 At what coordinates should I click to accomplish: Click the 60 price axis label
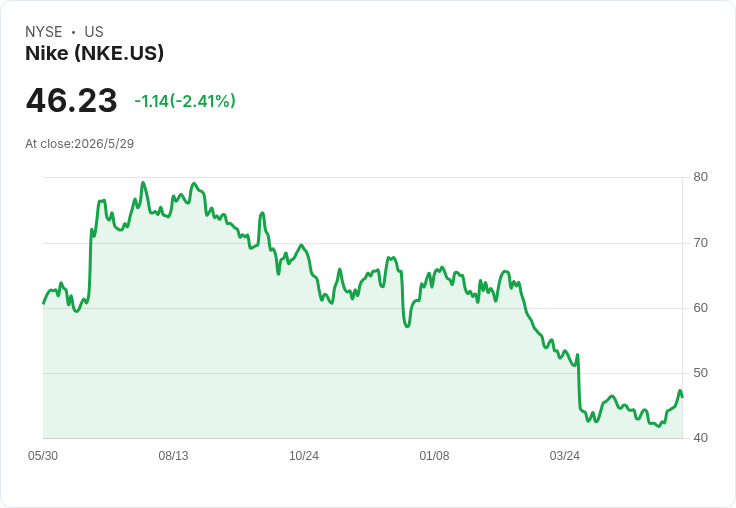(x=700, y=308)
